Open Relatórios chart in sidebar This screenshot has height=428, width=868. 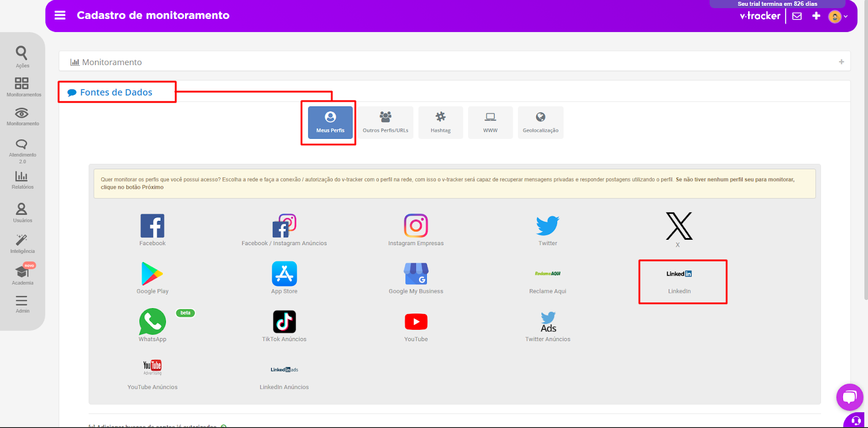click(22, 180)
